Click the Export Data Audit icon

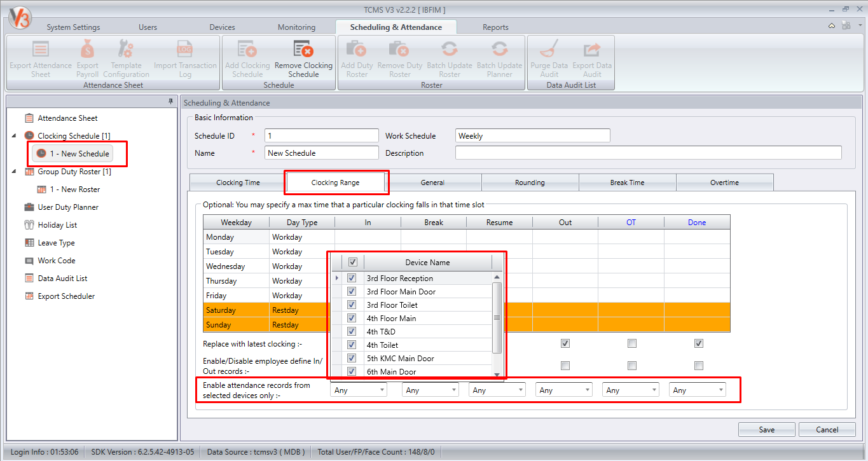(592, 49)
